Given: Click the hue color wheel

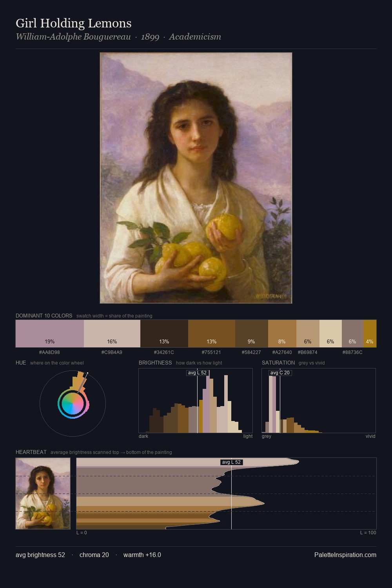Looking at the screenshot, I should pos(73,403).
